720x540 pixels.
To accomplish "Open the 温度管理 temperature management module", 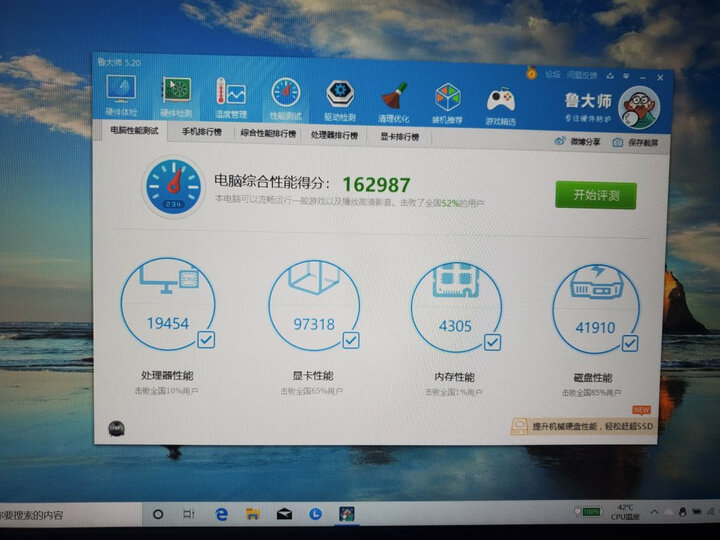I will tap(231, 98).
